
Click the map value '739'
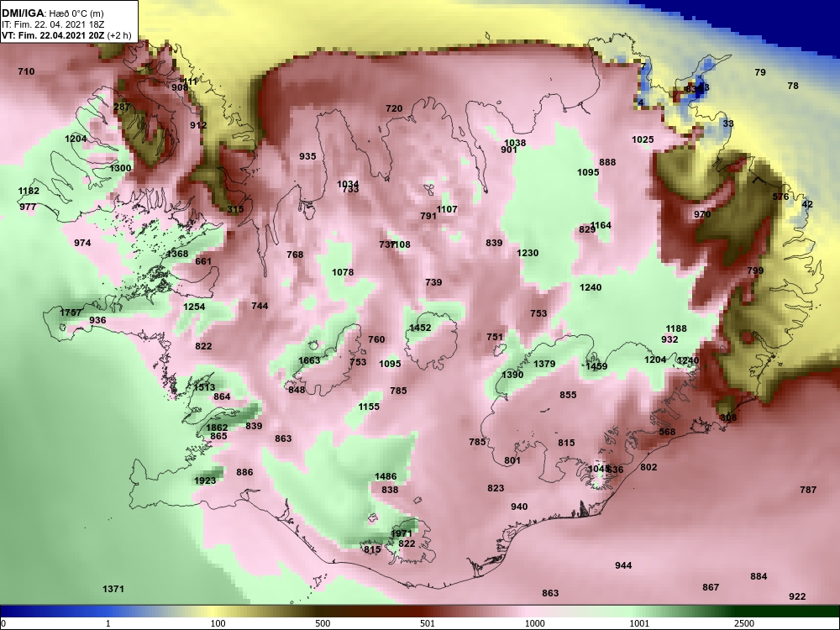point(433,283)
